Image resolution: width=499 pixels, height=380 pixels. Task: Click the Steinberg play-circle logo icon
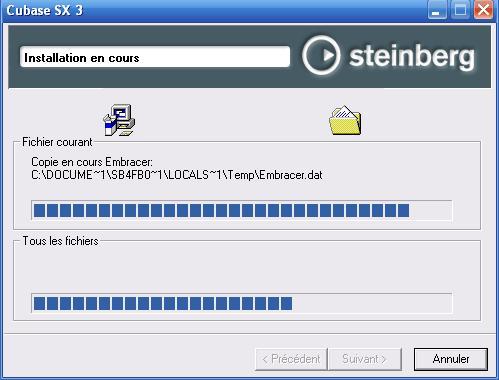pos(321,55)
